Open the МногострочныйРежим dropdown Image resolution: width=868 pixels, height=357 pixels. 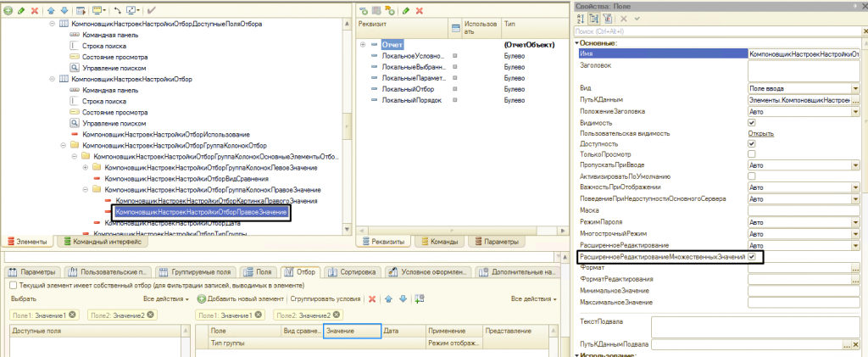click(x=855, y=233)
